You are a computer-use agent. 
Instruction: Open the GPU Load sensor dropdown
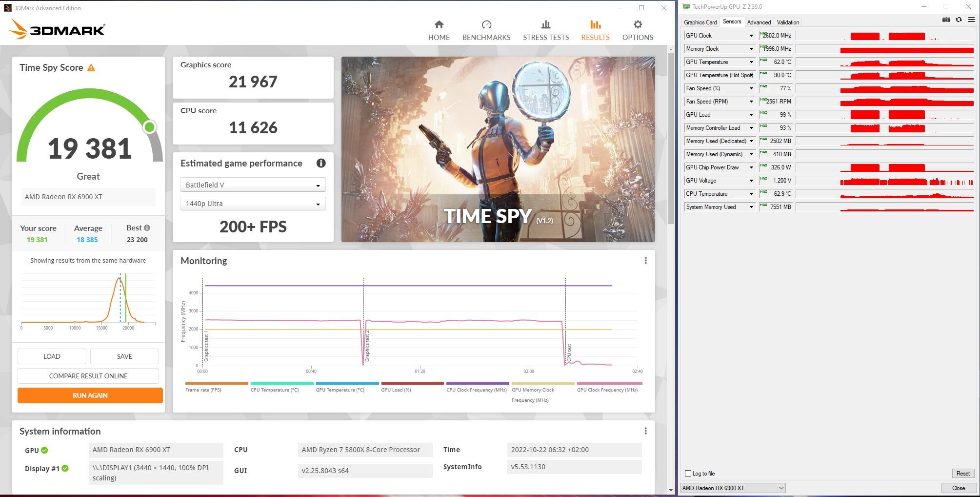click(x=751, y=115)
